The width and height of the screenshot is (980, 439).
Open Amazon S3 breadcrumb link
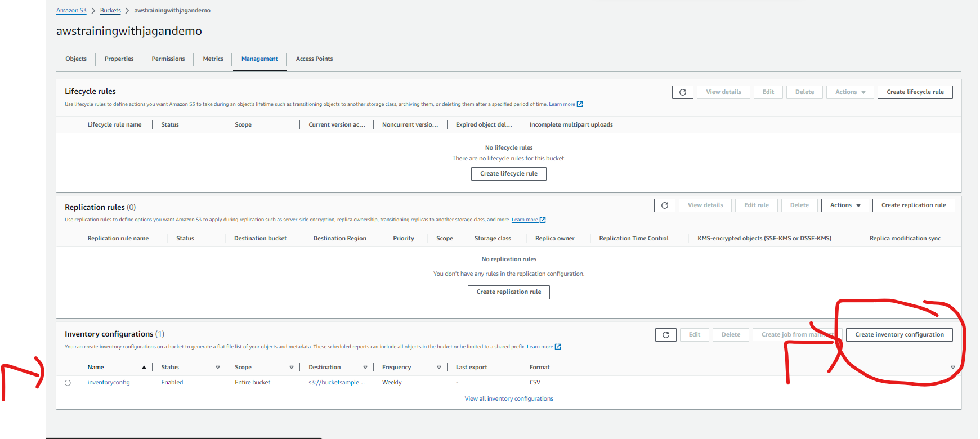pos(71,11)
